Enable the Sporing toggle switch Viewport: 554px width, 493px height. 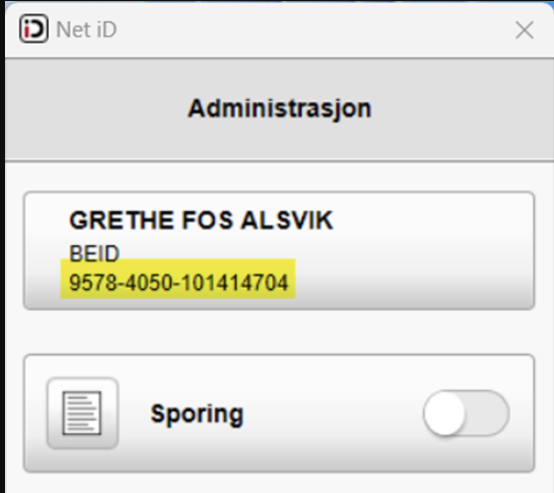466,413
